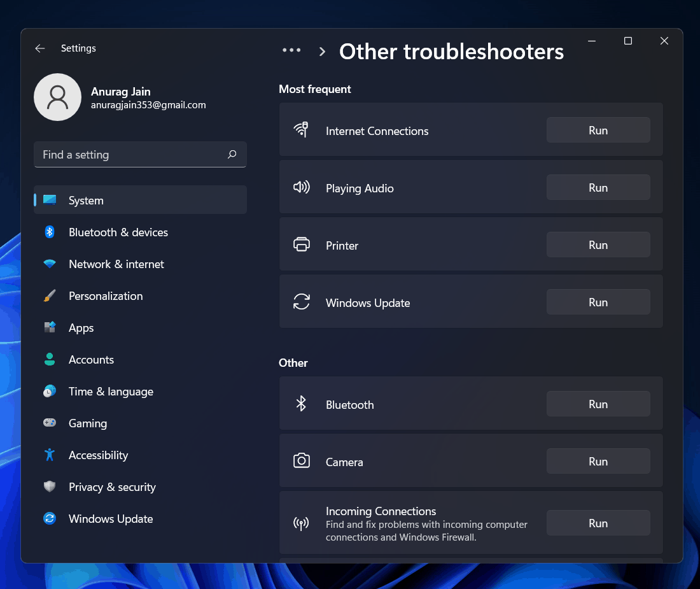The image size is (700, 589).
Task: Click the Bluetooth & devices icon
Action: pos(50,232)
